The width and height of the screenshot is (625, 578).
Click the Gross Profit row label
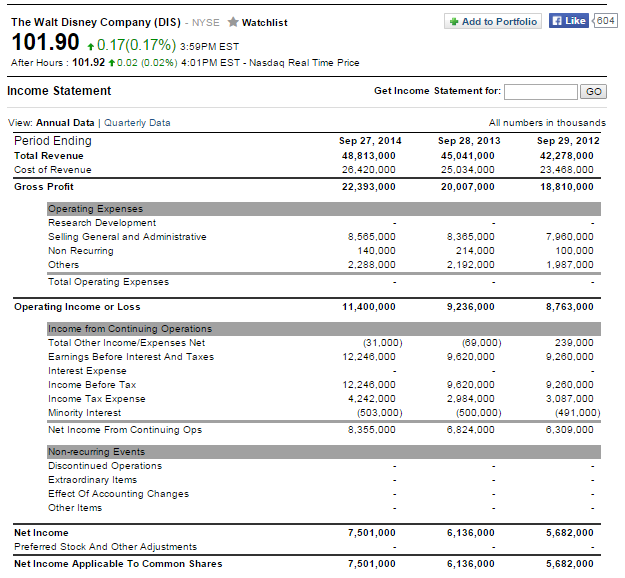tap(44, 187)
